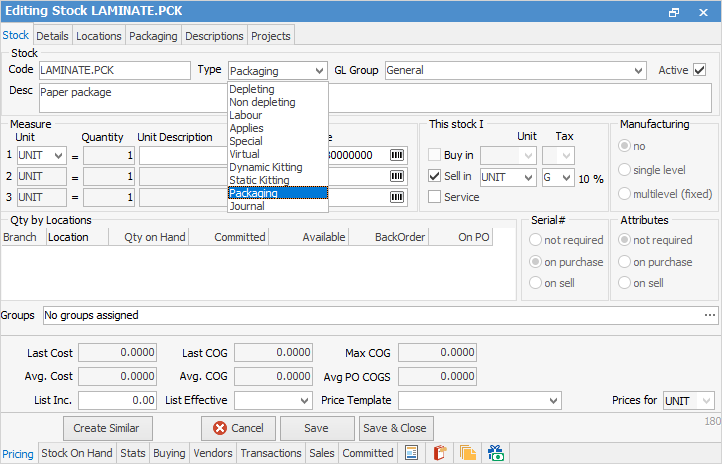The width and height of the screenshot is (722, 464).
Task: Open the Descriptions tab
Action: pos(214,36)
